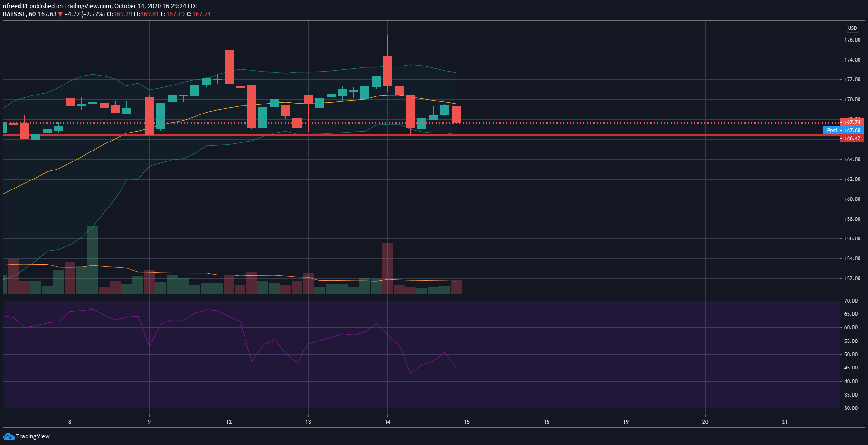Click the RSI 30.00 scale label
The width and height of the screenshot is (868, 445).
tap(851, 408)
